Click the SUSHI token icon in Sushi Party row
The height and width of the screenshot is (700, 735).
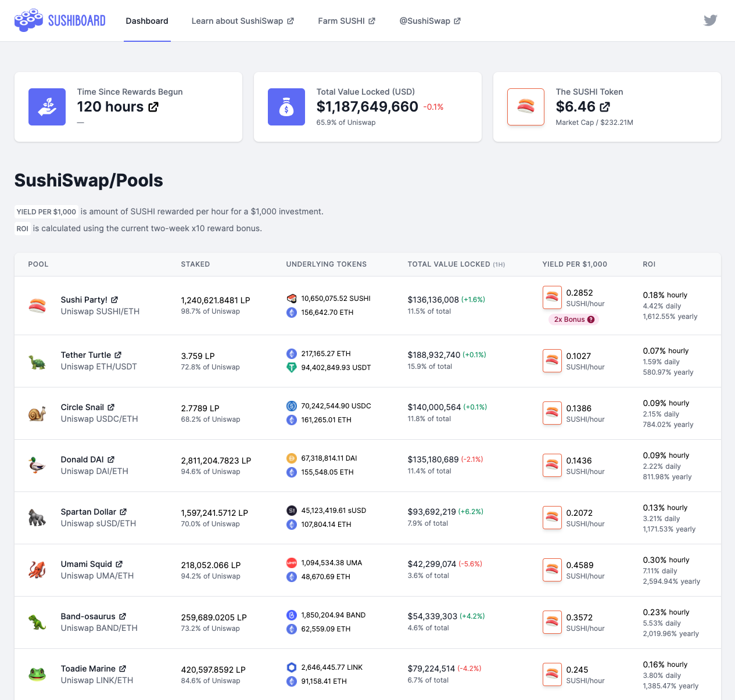click(x=292, y=299)
